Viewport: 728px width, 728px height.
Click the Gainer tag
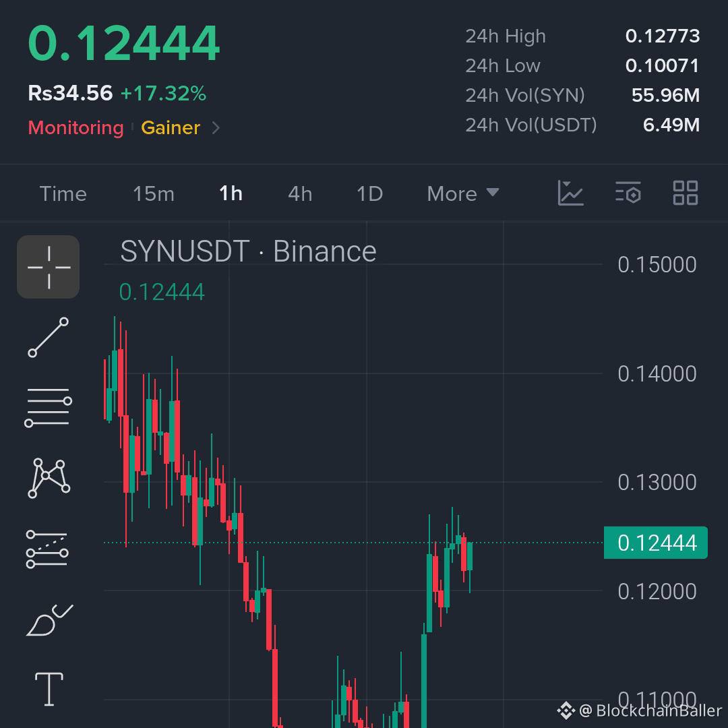coord(171,127)
